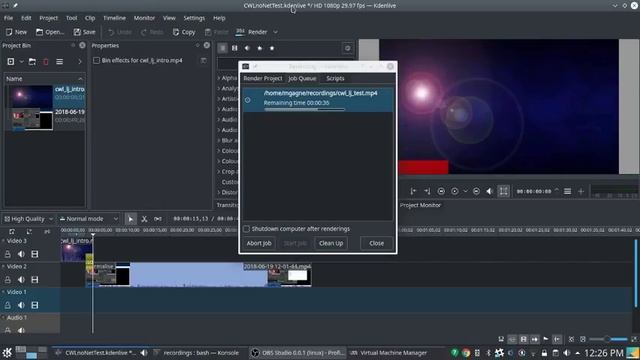Select the 2018-06-19 clip in Project Bin

point(45,119)
